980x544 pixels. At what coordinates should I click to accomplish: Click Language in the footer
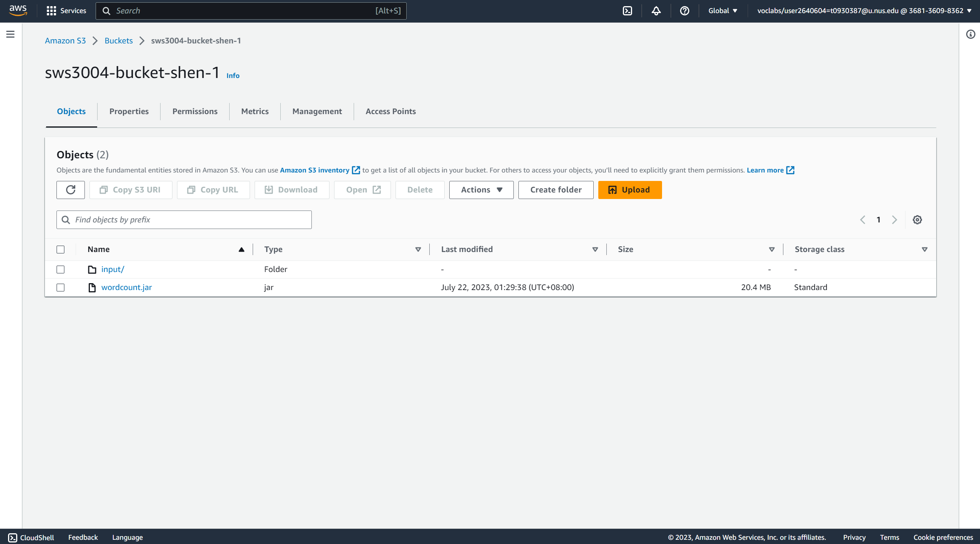point(127,537)
